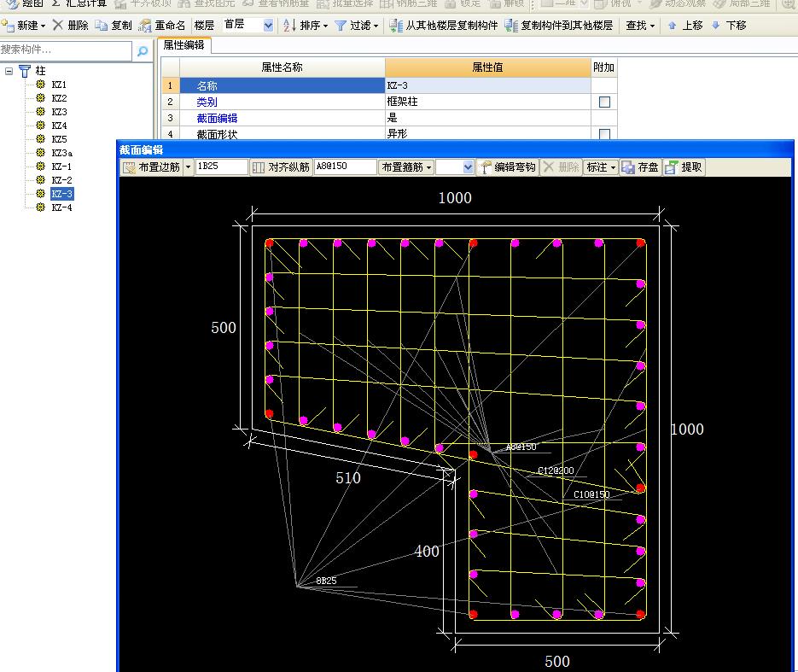The height and width of the screenshot is (672, 798).
Task: Click 复制构件到其他楼层 icon
Action: pyautogui.click(x=511, y=26)
